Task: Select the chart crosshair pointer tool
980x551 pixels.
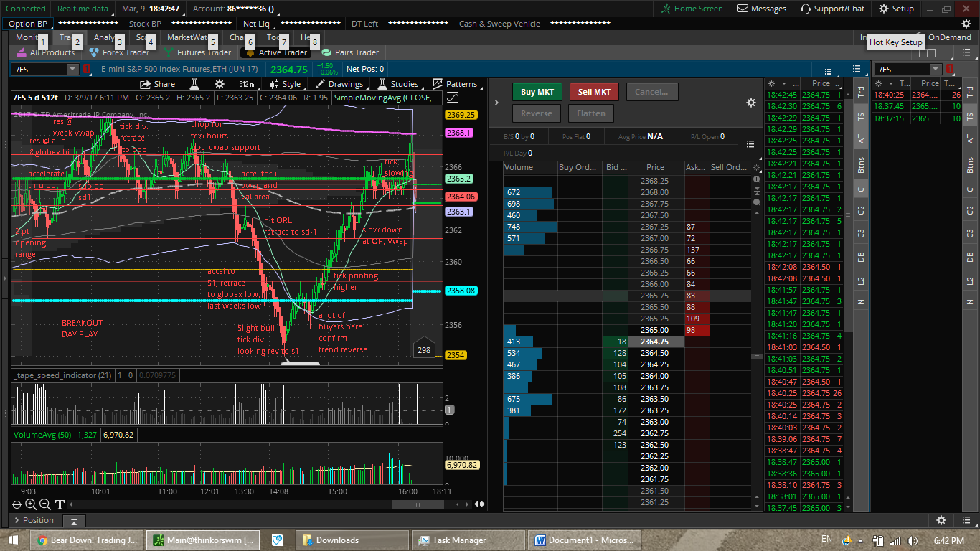Action: 18,504
